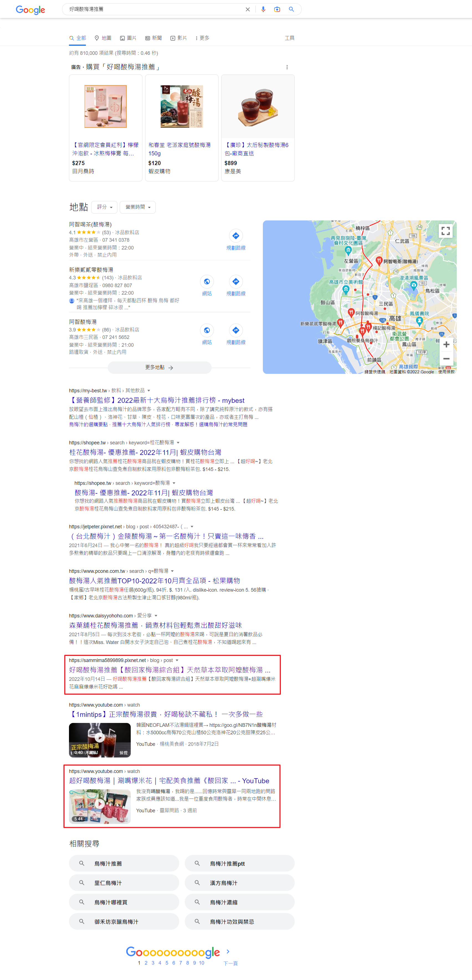
Task: Go to 下一頁 next results page
Action: click(230, 963)
